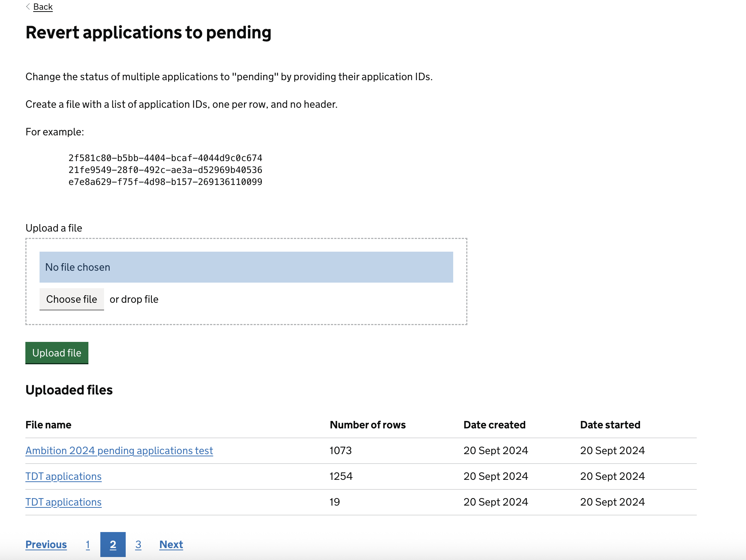Click the Number of rows column header

(x=368, y=425)
